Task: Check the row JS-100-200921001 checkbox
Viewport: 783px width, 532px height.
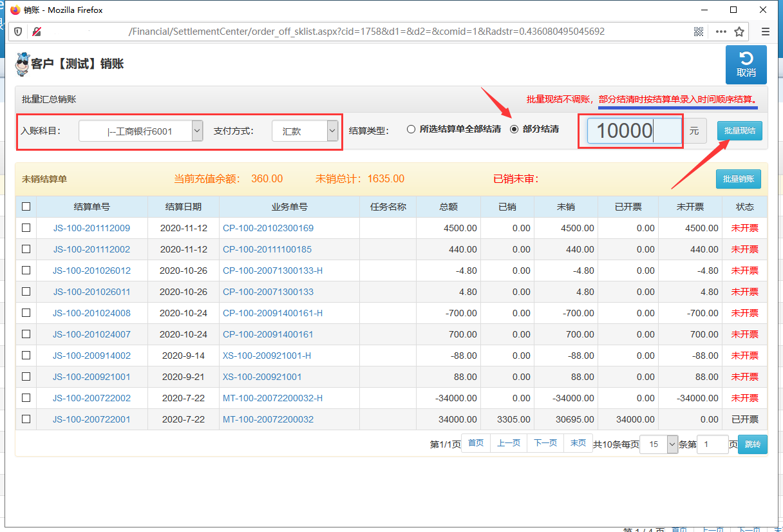Action: [x=26, y=377]
